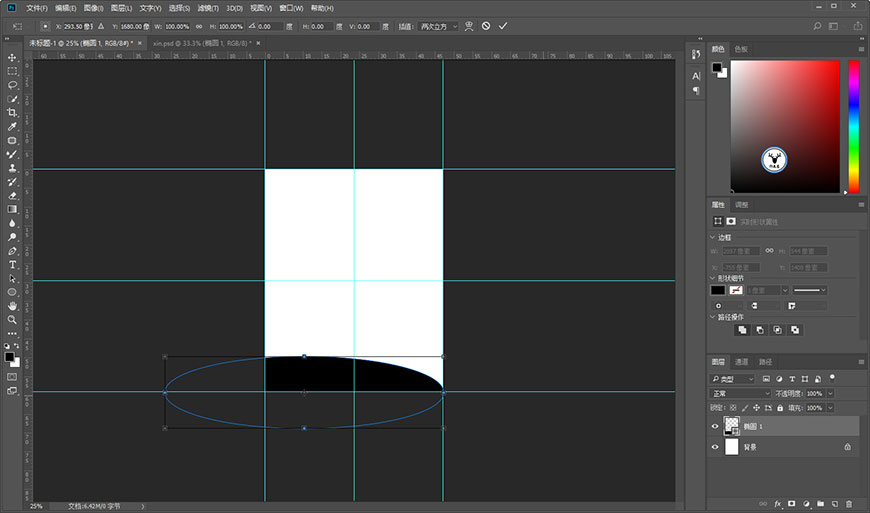The width and height of the screenshot is (870, 513).
Task: Select the Horizontal Type tool
Action: pyautogui.click(x=12, y=265)
